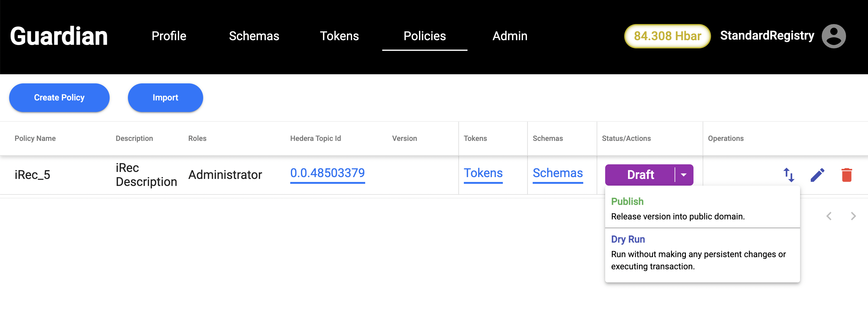The height and width of the screenshot is (311, 868).
Task: Switch to the Schemas navigation tab
Action: pos(254,36)
